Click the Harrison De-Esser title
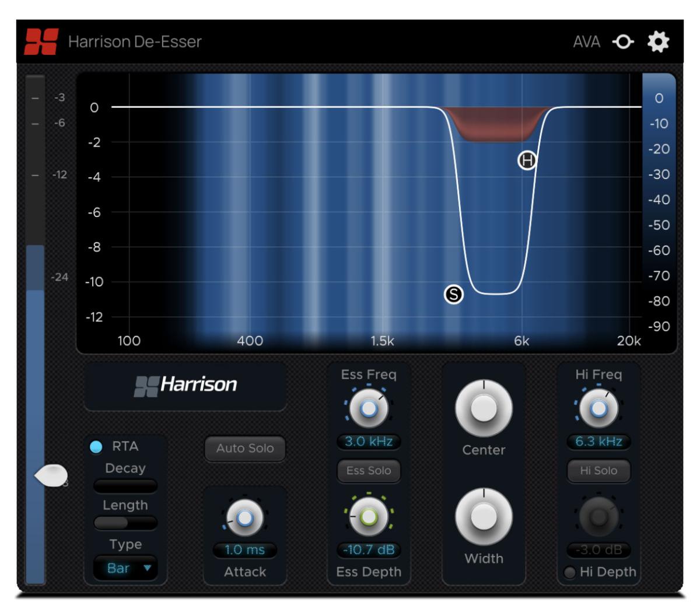The image size is (700, 609). tap(135, 42)
